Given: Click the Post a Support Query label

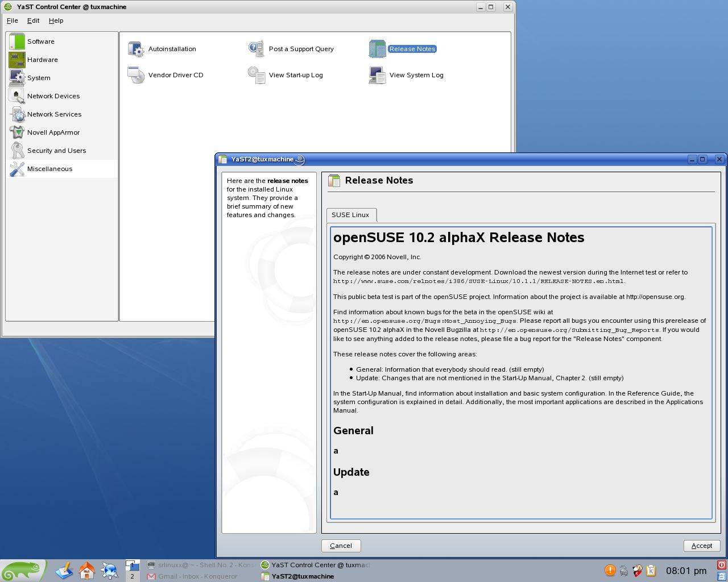Looking at the screenshot, I should (301, 49).
